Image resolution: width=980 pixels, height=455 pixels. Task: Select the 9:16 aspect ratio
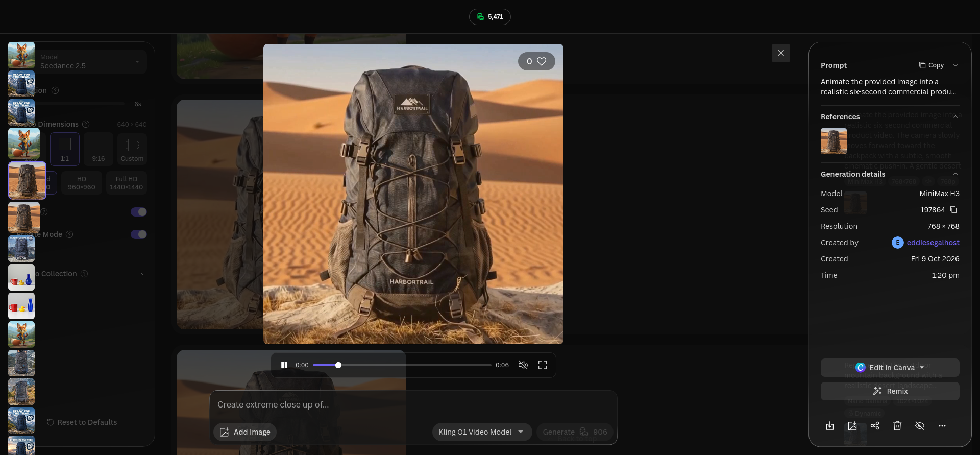(x=99, y=149)
